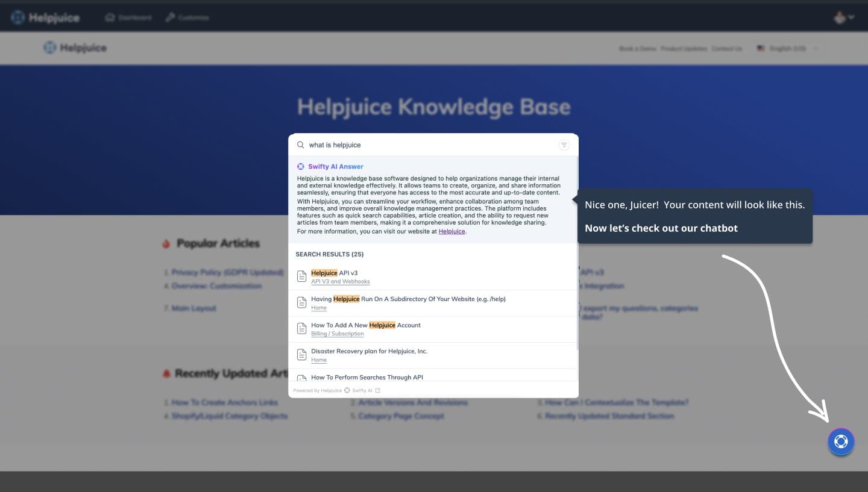Open 'Disaster Recovery plan for Helpjuice, Inc.' result

[369, 351]
